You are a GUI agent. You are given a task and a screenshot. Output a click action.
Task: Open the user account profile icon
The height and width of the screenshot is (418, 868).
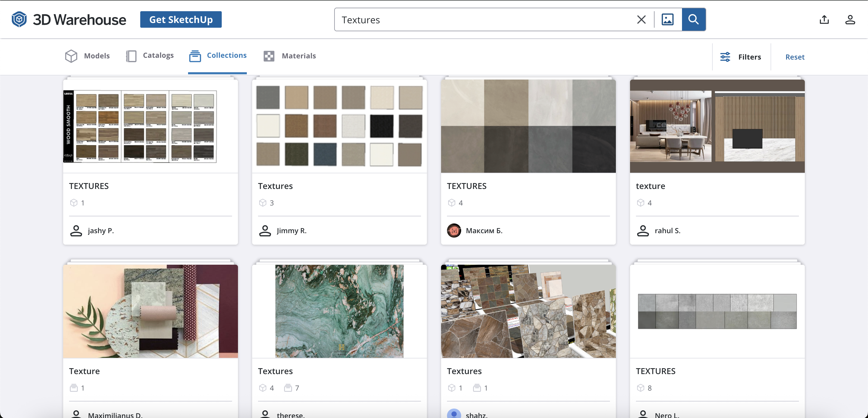click(x=850, y=19)
